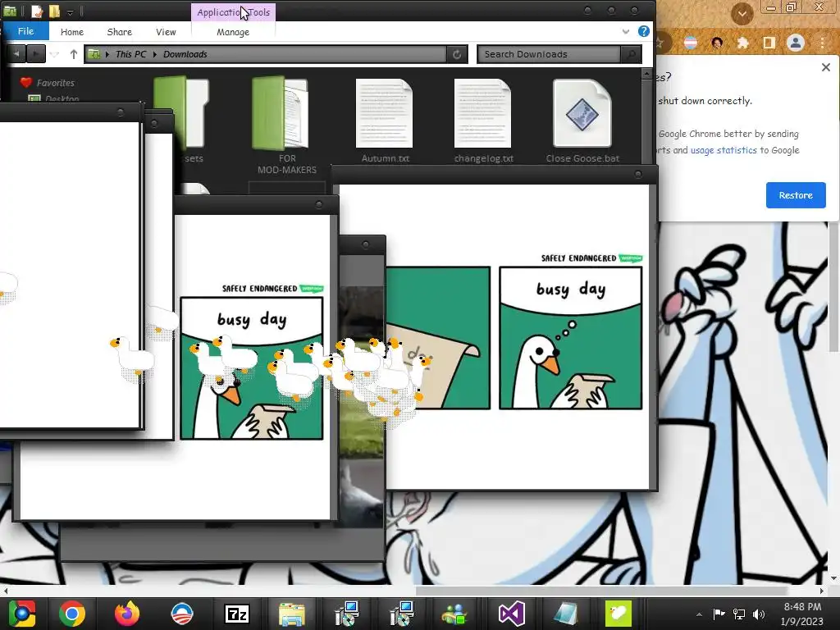Click the volume speaker tray icon
This screenshot has width=840, height=630.
[759, 614]
